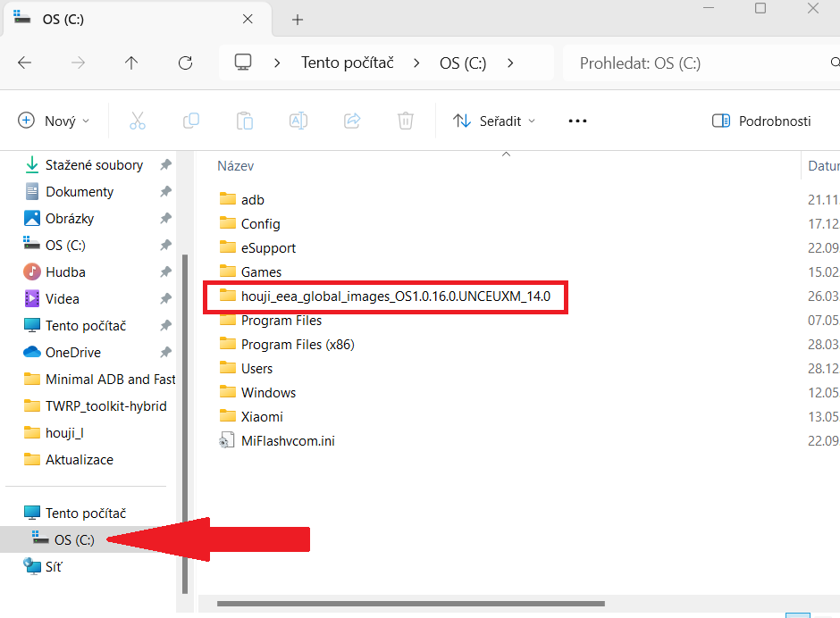
Task: Click the Rename icon in toolbar
Action: click(298, 121)
